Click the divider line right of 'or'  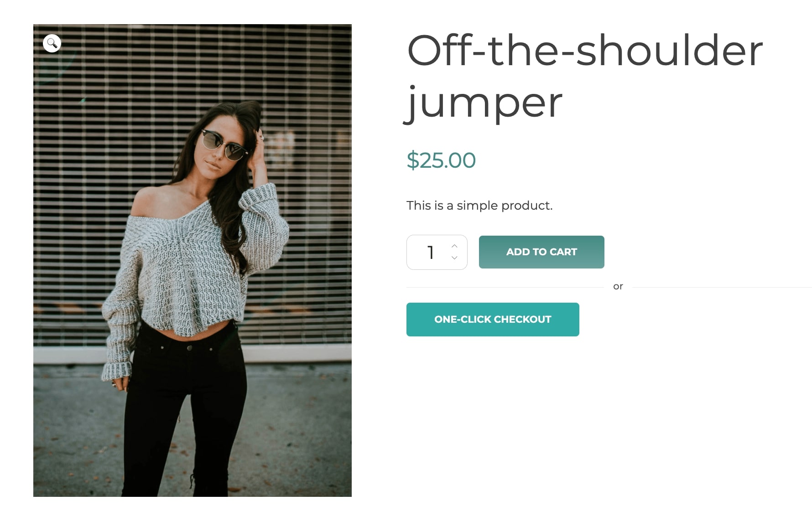(x=722, y=287)
